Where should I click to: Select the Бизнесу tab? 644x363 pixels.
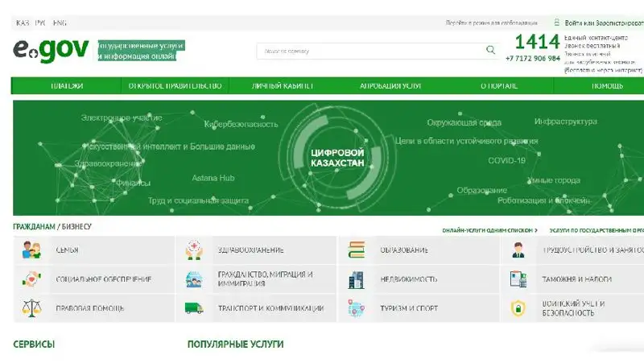coord(76,227)
